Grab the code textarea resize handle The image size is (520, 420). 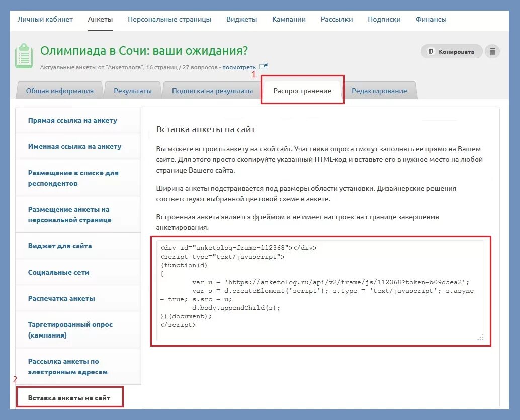(x=480, y=337)
